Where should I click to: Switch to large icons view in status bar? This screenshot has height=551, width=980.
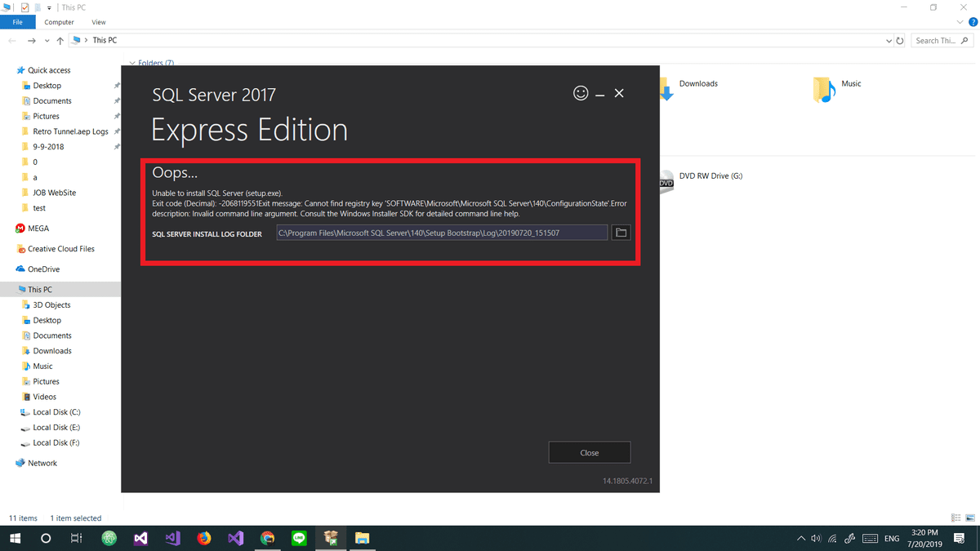969,518
